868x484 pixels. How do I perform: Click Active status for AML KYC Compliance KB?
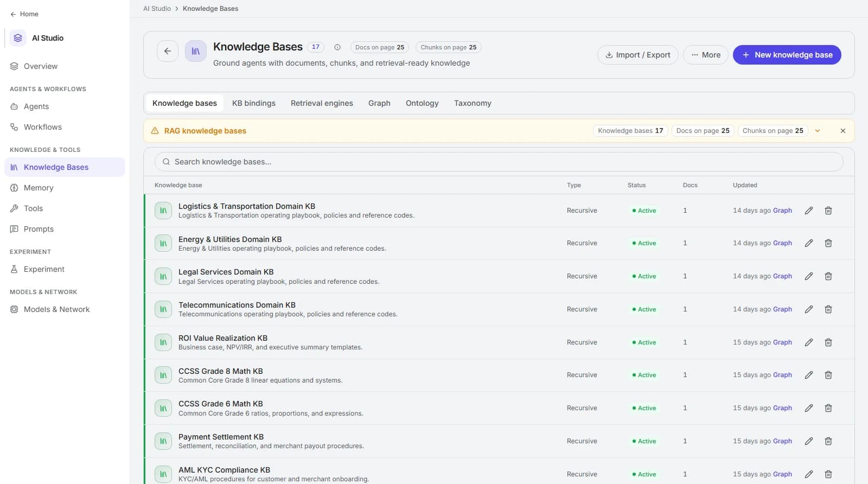tap(644, 474)
